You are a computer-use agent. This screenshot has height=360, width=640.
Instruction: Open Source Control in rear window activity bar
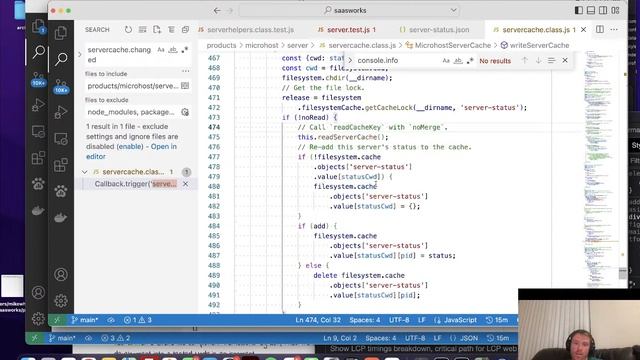click(x=38, y=79)
